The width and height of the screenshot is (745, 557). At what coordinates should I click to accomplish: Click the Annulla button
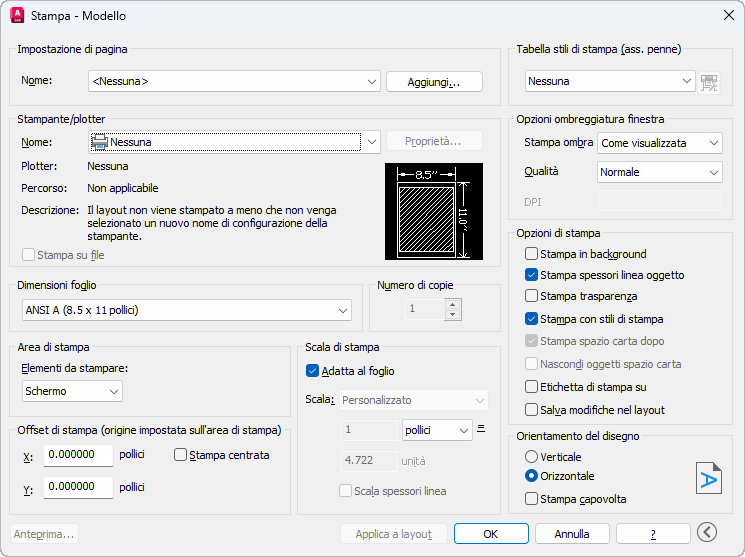572,534
